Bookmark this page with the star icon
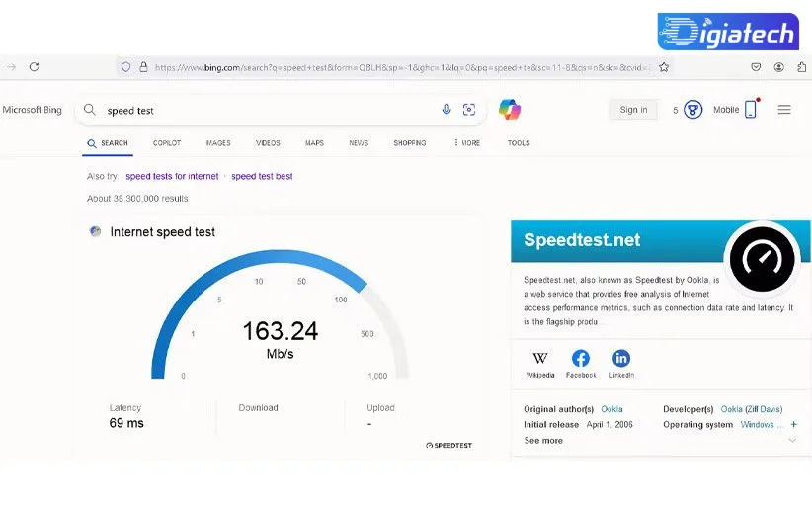 coord(664,67)
